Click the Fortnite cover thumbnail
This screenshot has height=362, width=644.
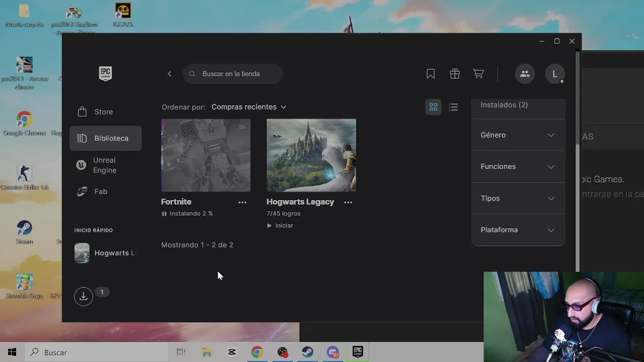(x=206, y=155)
